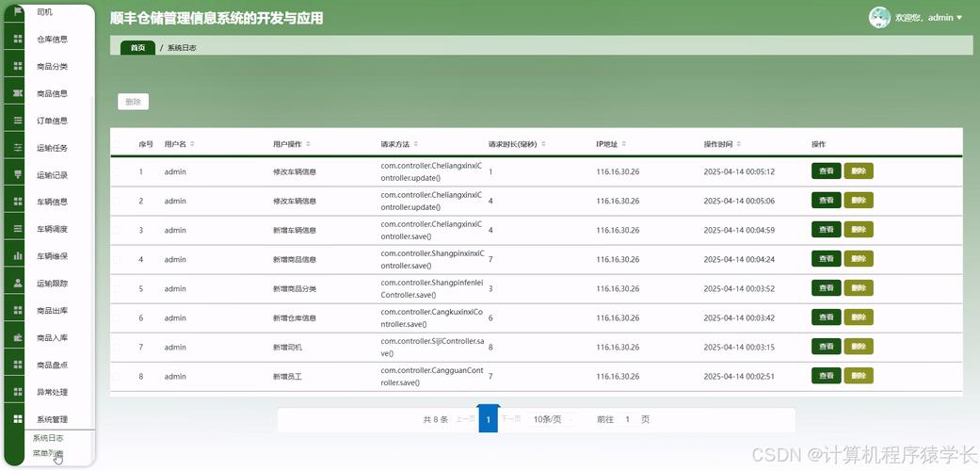Check the box for row 8
Image resolution: width=980 pixels, height=471 pixels.
pos(117,377)
